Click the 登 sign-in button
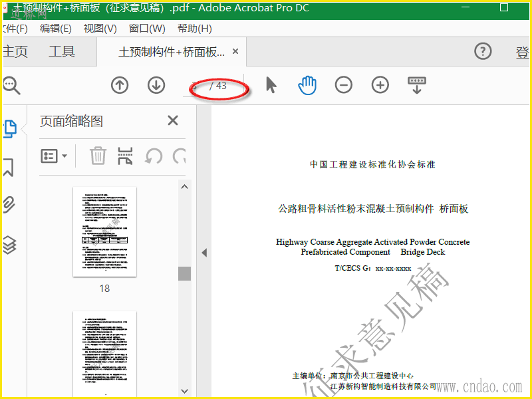Viewport: 532px width, 399px height. tap(522, 52)
